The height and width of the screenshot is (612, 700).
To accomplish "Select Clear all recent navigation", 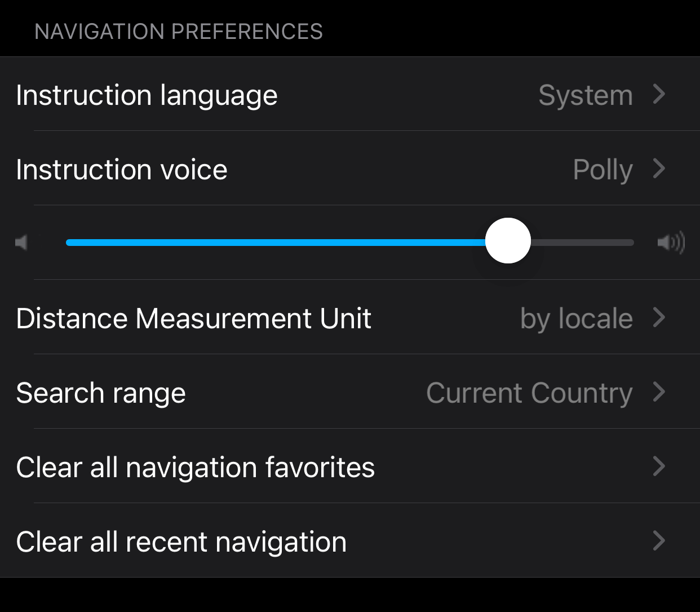I will coord(350,540).
